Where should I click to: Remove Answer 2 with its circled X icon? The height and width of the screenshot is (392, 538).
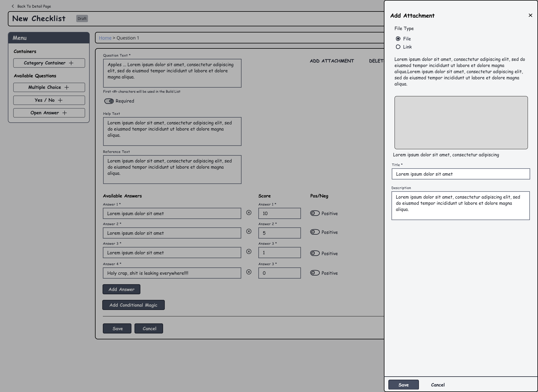click(249, 231)
